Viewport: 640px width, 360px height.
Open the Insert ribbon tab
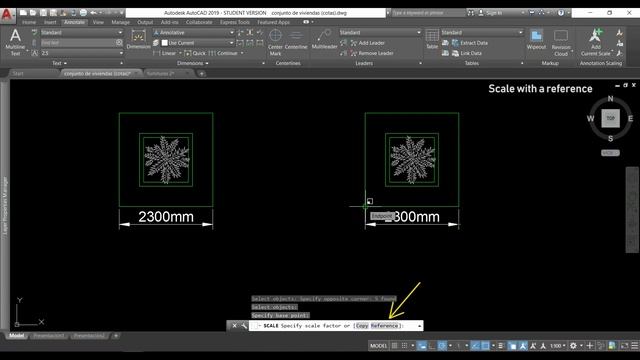pos(50,22)
